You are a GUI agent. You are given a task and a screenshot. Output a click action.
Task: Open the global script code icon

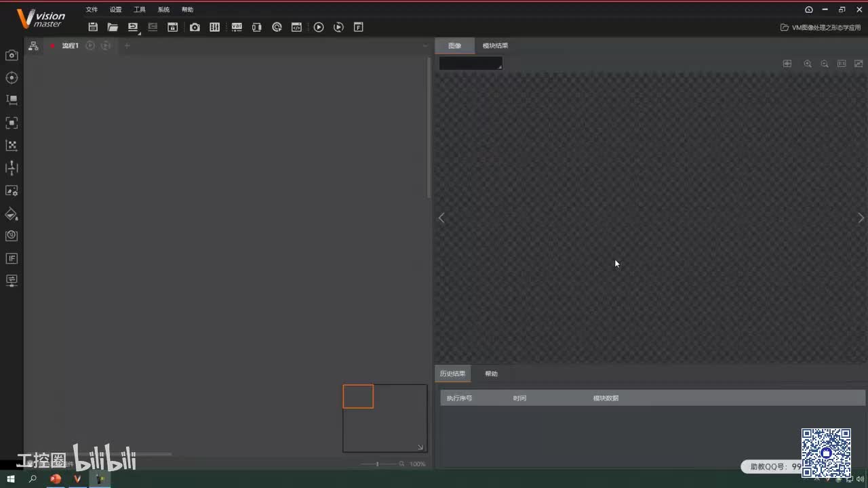296,27
